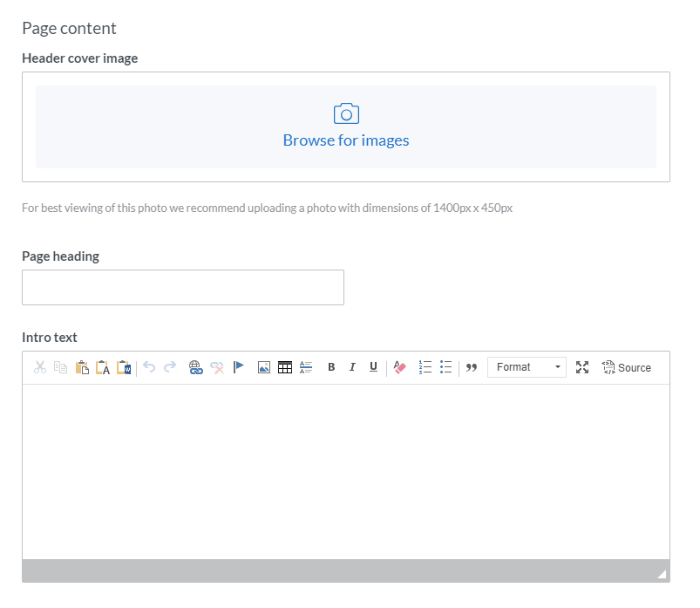
Task: Click the Remove Format eraser icon
Action: click(400, 367)
